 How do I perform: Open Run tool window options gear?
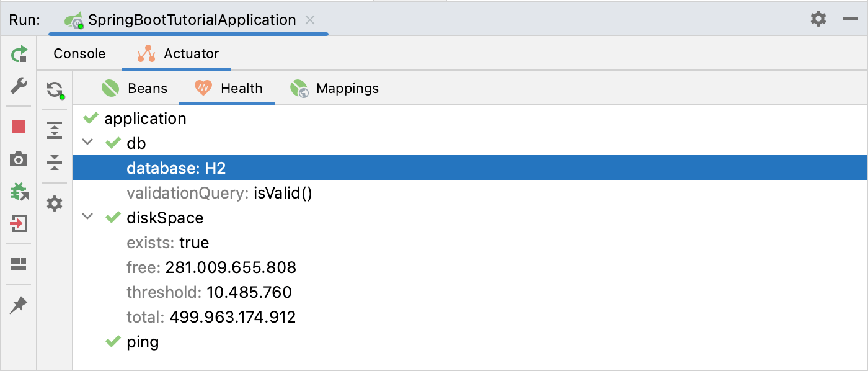[818, 19]
